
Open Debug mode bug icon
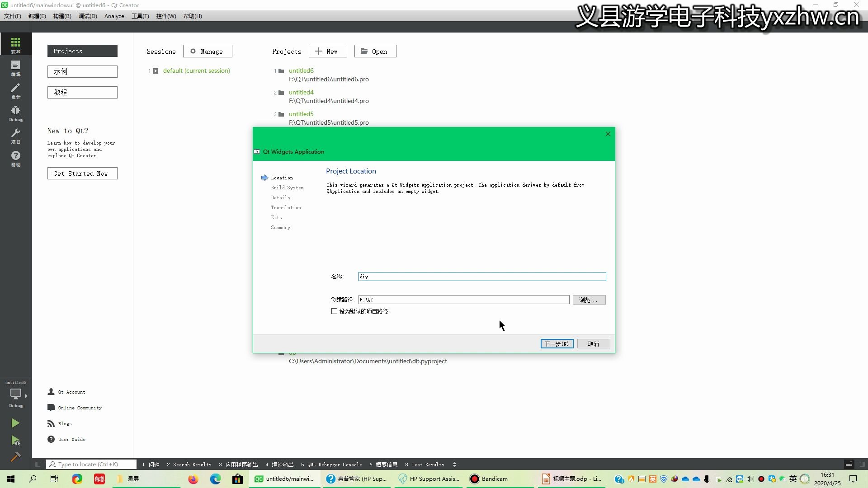(16, 113)
